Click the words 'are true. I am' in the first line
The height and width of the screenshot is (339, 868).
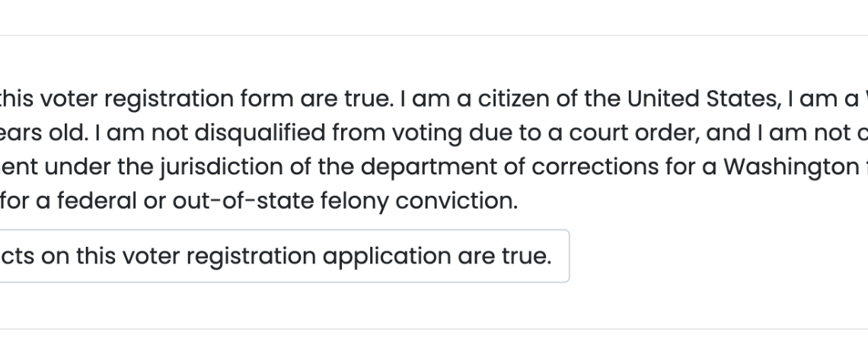(x=379, y=99)
